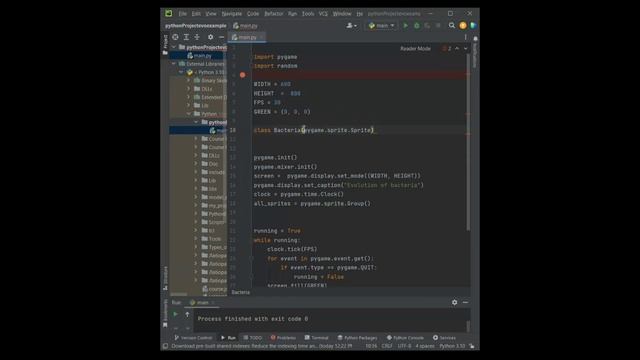Viewport: 640px width, 360px height.
Task: Open the Python Packages tool window
Action: [x=357, y=338]
